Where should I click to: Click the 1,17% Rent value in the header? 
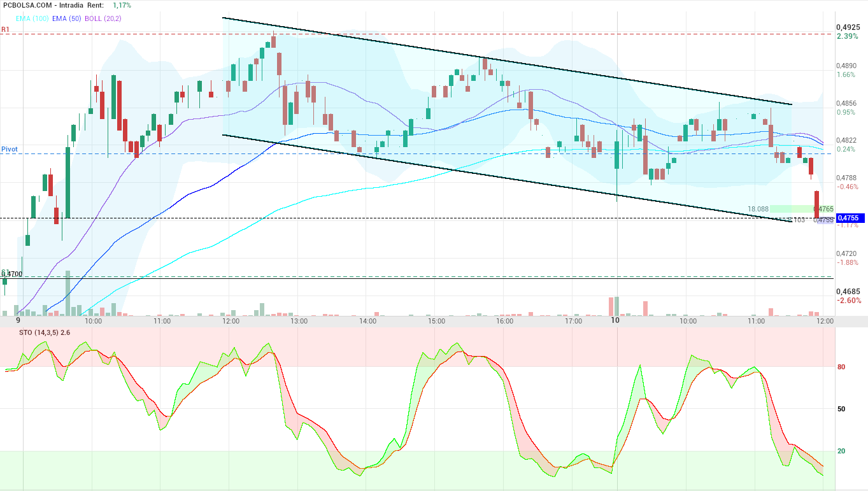[122, 5]
